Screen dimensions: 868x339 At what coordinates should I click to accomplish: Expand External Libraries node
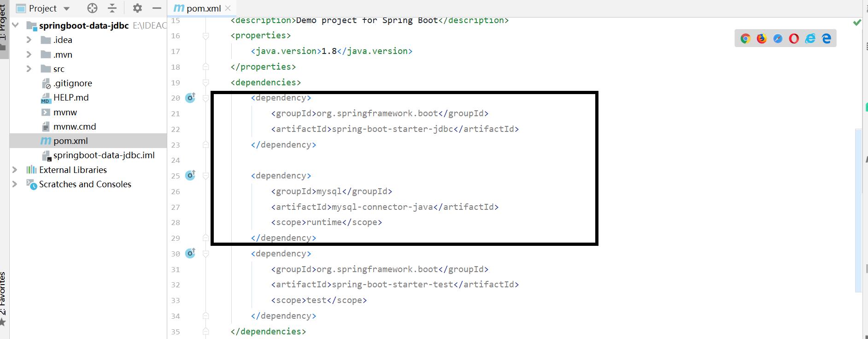[x=15, y=170]
